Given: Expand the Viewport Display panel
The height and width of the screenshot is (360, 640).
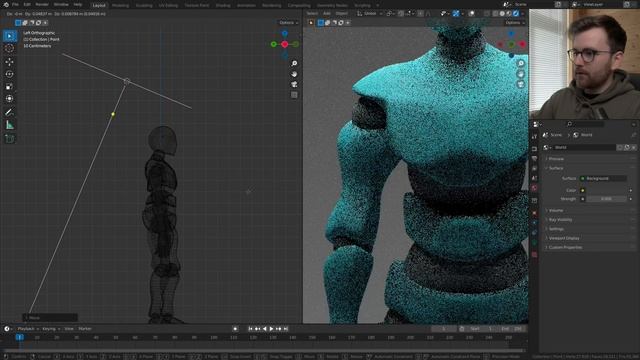Looking at the screenshot, I should pyautogui.click(x=590, y=238).
